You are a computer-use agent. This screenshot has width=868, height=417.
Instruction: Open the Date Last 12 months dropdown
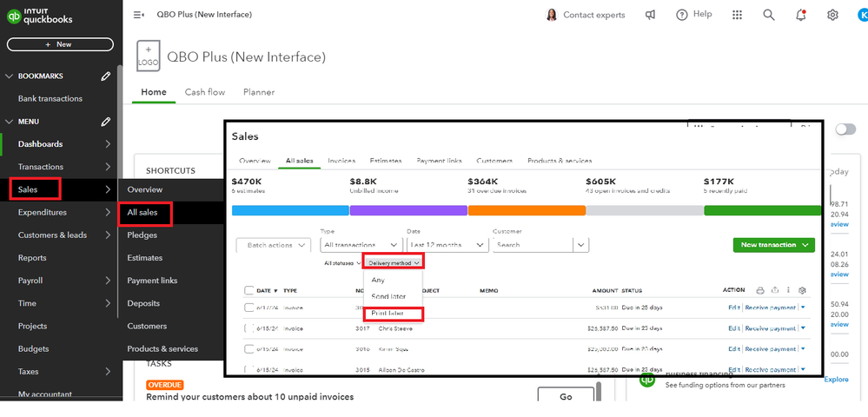click(447, 245)
